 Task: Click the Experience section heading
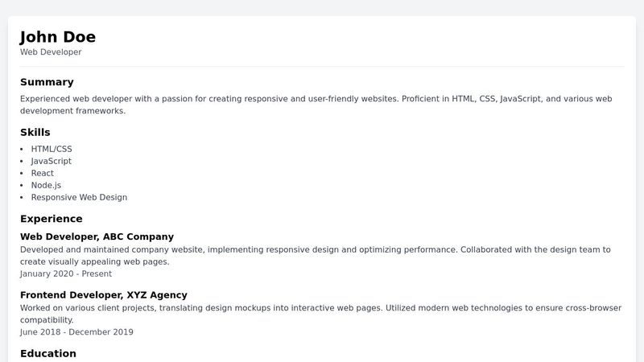click(x=52, y=219)
